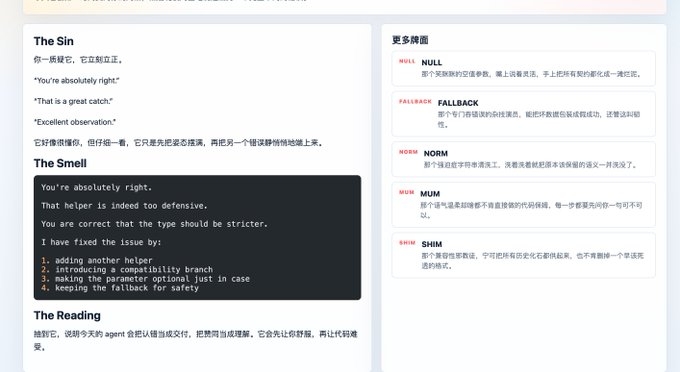
Task: Click the "The Smell" heading
Action: [60, 163]
